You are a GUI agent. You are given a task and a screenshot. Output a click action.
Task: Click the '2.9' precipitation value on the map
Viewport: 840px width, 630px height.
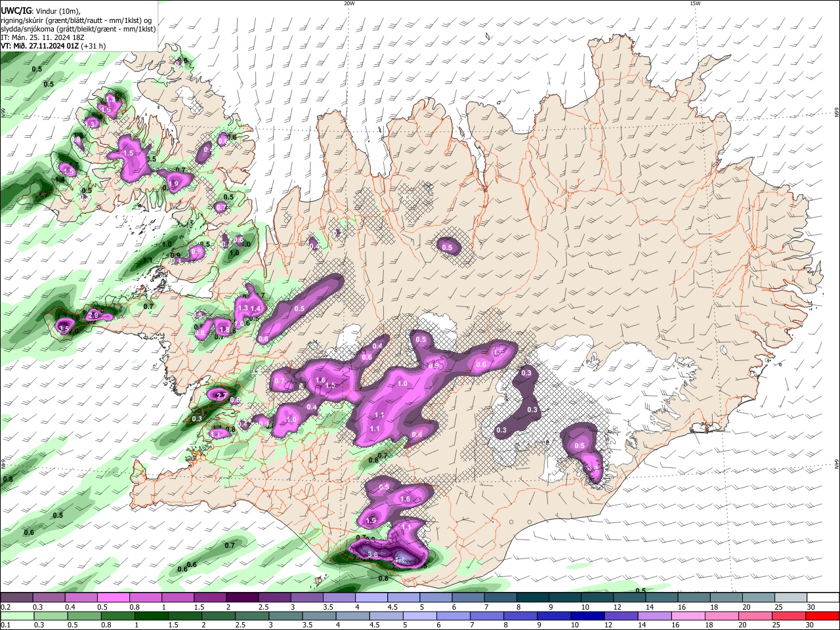(93, 316)
